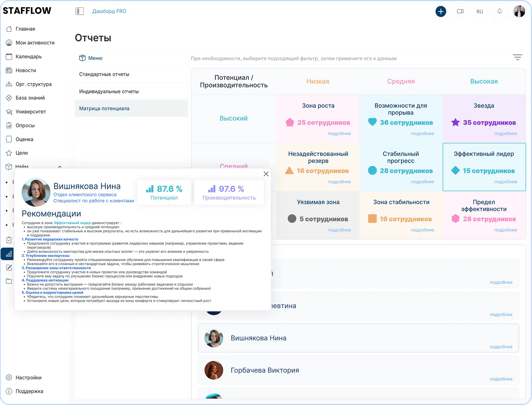Click подробнее in the Звезда cell
The image size is (532, 405).
tap(505, 134)
